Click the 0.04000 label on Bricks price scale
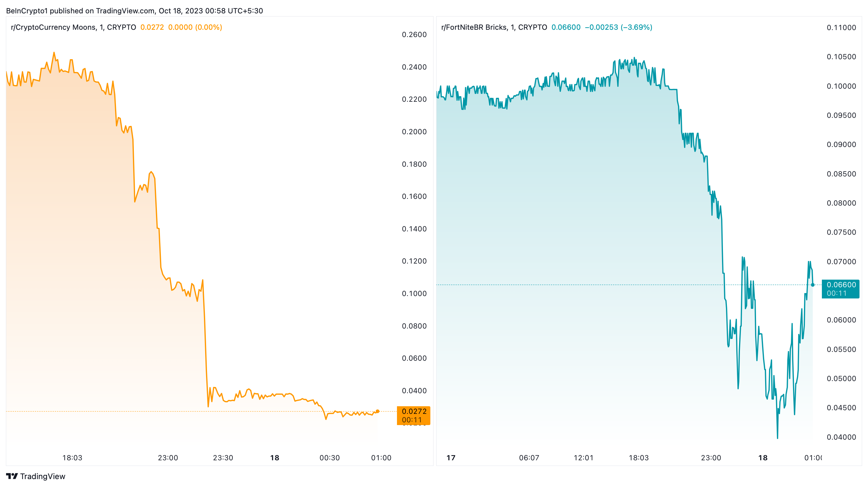 pos(841,437)
